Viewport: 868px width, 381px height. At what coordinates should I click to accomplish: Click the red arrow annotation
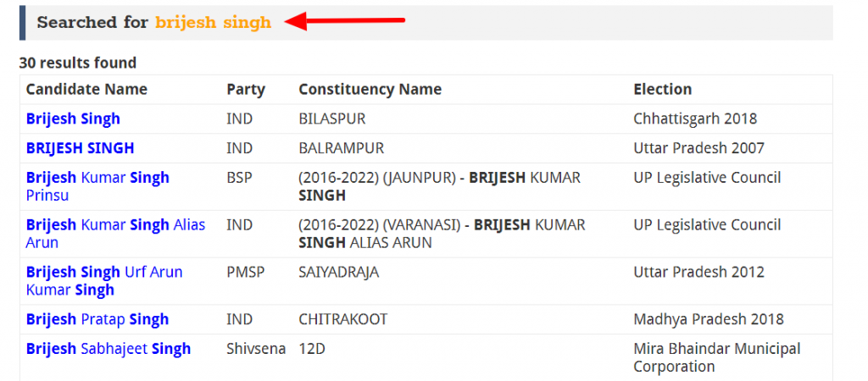[346, 21]
